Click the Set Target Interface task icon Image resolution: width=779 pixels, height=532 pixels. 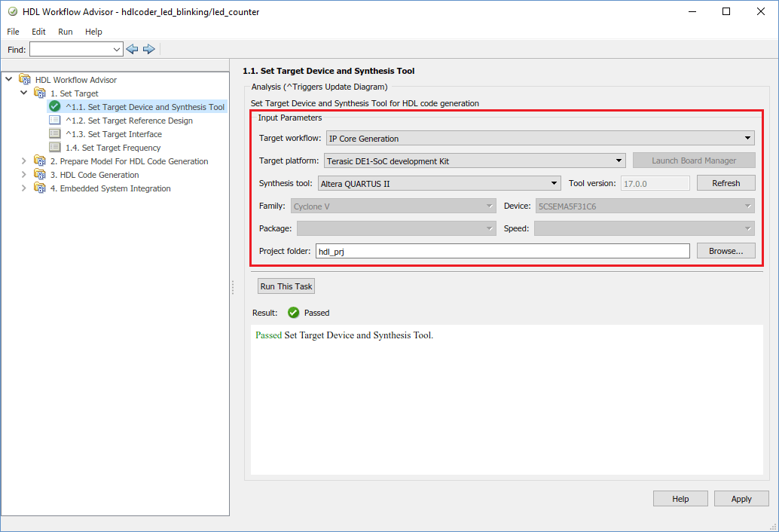54,134
